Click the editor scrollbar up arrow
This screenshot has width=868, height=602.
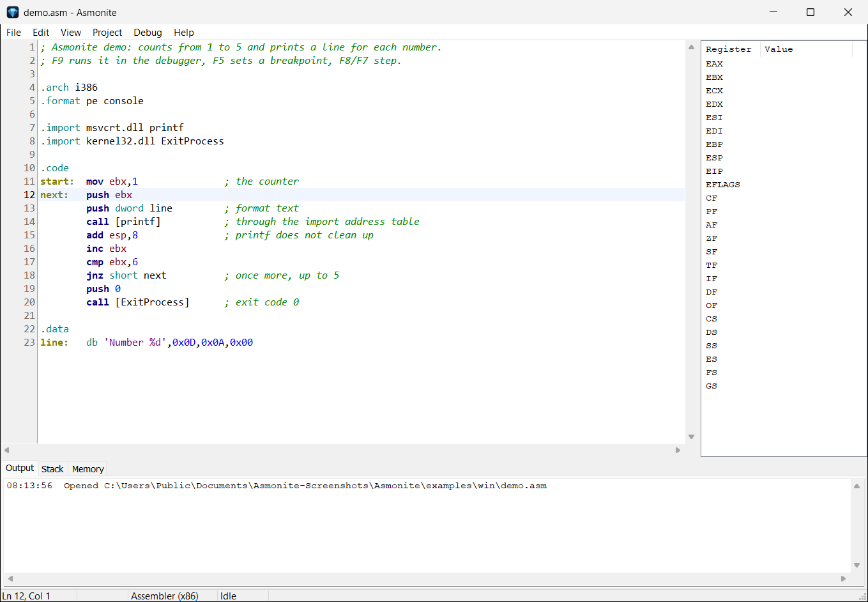(x=691, y=47)
